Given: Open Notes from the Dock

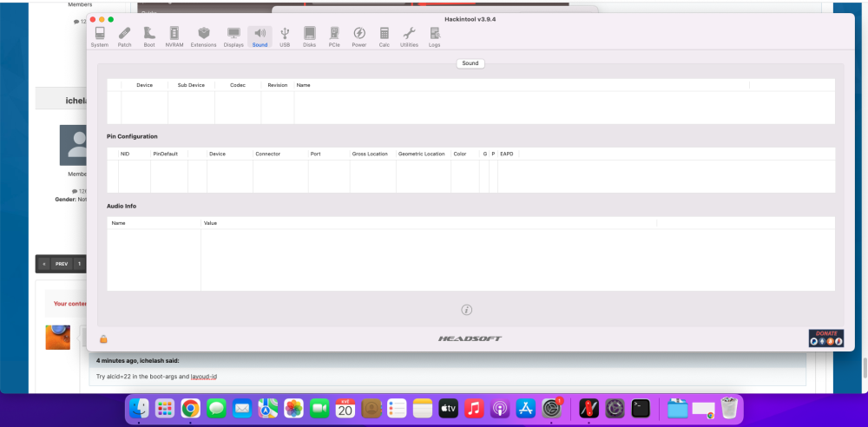Looking at the screenshot, I should coord(423,409).
